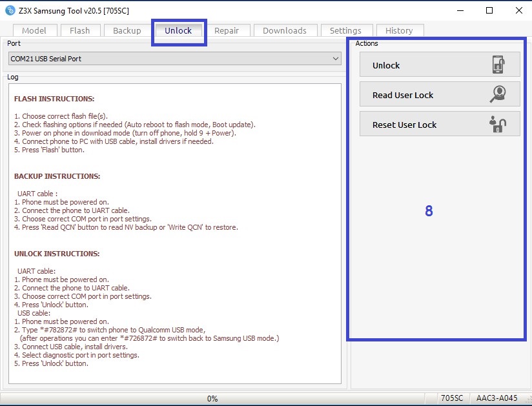532x406 pixels.
Task: Expand the COM21 USB Serial Port dropdown
Action: coord(175,58)
